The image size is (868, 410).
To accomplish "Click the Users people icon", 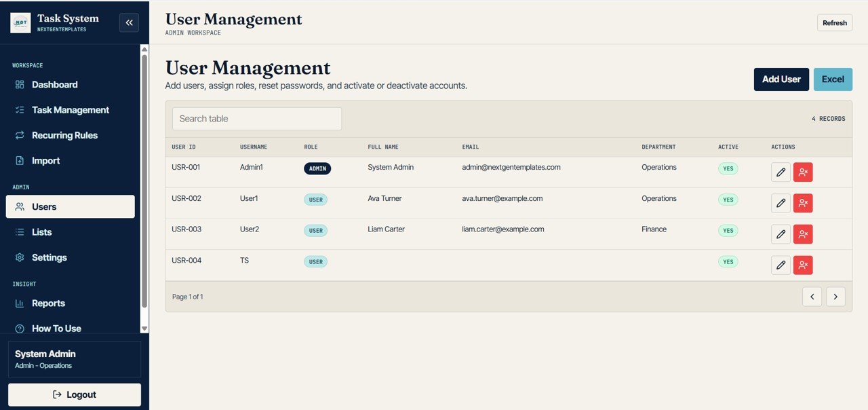I will pos(20,206).
